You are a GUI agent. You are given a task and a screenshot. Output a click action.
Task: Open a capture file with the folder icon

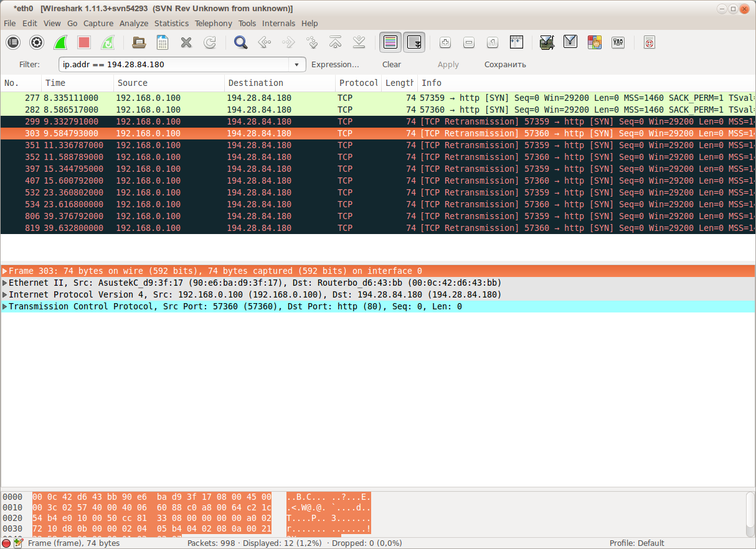pos(139,42)
